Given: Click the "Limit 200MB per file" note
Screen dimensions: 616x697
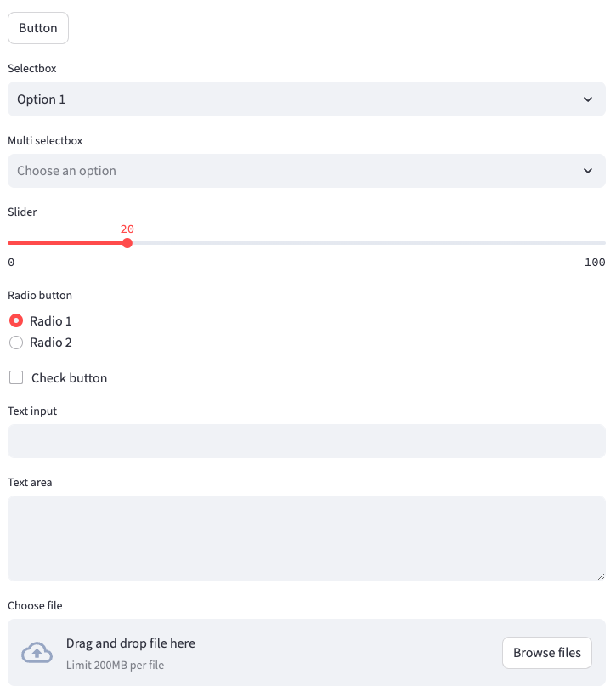Looking at the screenshot, I should (115, 665).
